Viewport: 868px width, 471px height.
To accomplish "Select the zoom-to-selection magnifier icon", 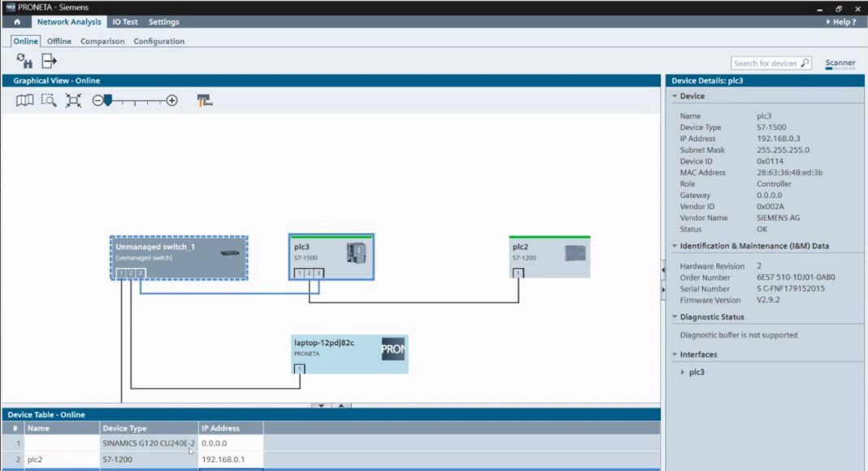I will click(49, 100).
